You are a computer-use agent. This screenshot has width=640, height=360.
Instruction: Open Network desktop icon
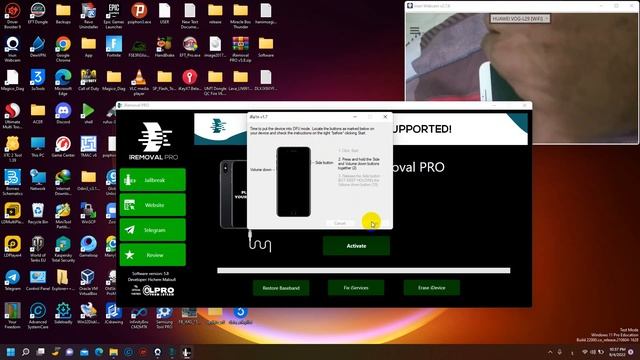[x=38, y=180]
